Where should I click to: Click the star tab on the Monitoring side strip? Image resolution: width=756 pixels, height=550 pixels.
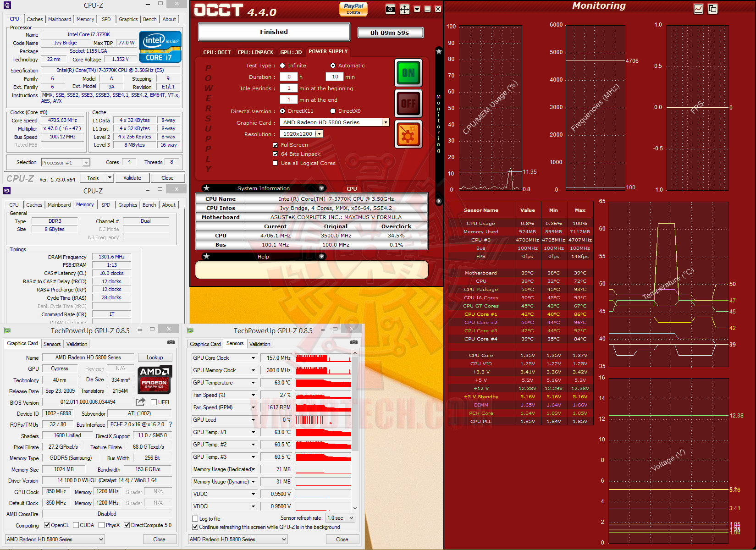pyautogui.click(x=439, y=51)
